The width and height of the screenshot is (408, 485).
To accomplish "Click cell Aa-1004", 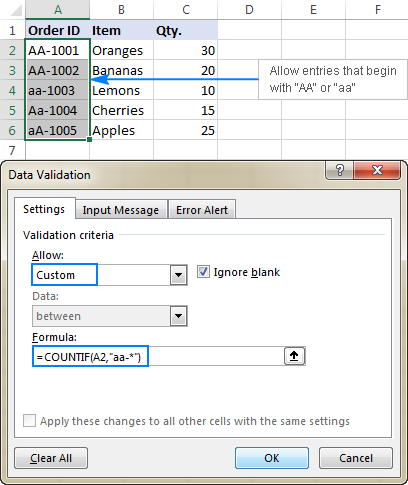I will (58, 110).
